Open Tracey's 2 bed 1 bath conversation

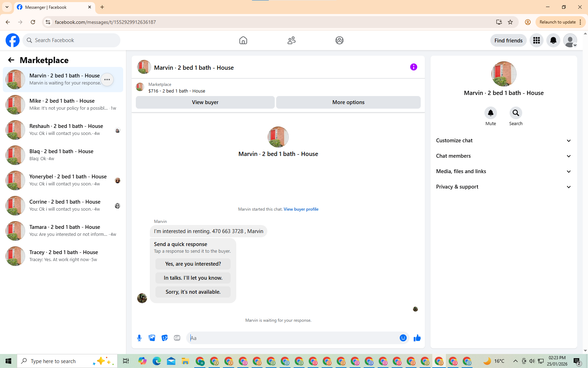pyautogui.click(x=63, y=256)
